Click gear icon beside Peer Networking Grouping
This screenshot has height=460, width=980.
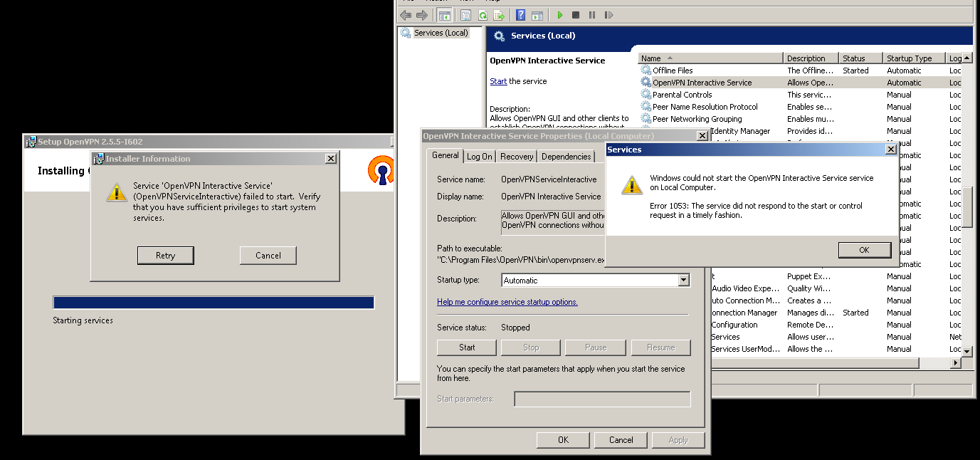pos(646,119)
